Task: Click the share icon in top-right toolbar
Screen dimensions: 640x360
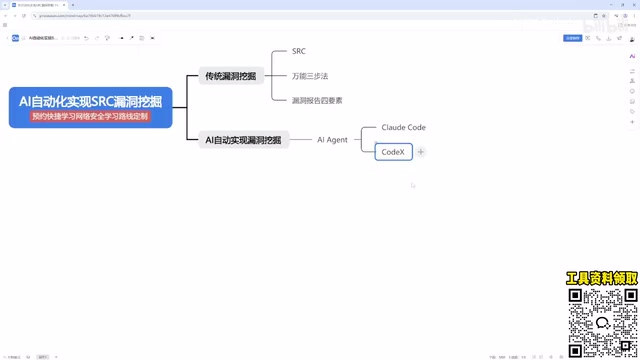Action: coord(619,38)
